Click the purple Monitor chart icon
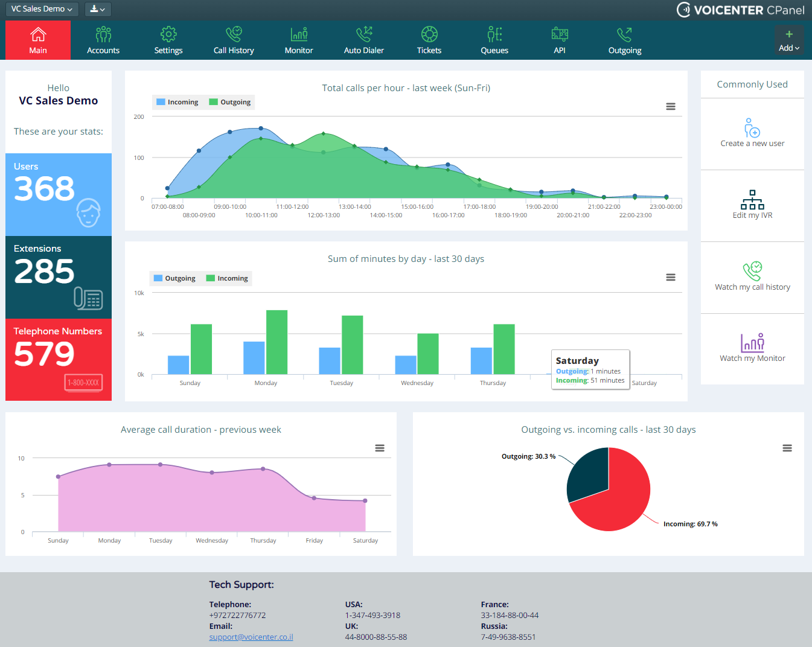Image resolution: width=812 pixels, height=647 pixels. (x=752, y=343)
